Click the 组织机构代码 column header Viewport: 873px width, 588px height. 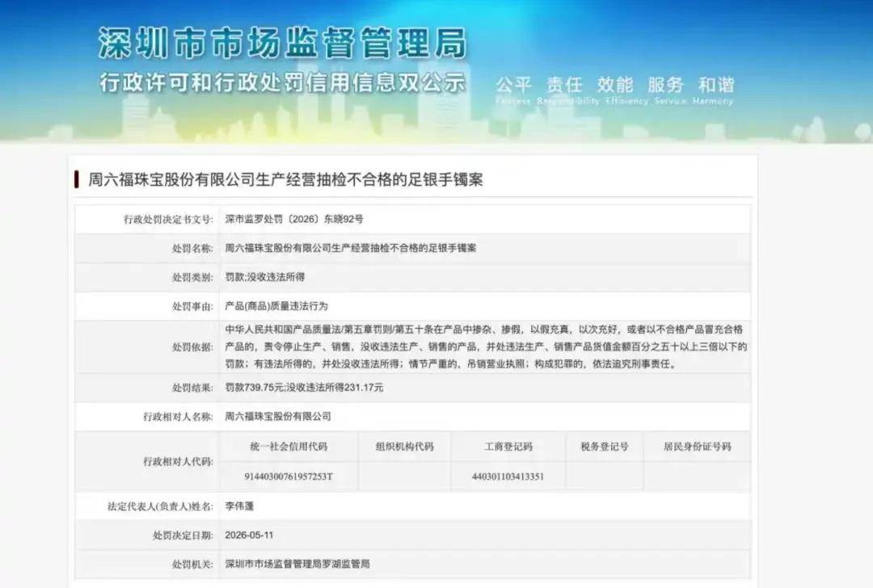point(405,447)
